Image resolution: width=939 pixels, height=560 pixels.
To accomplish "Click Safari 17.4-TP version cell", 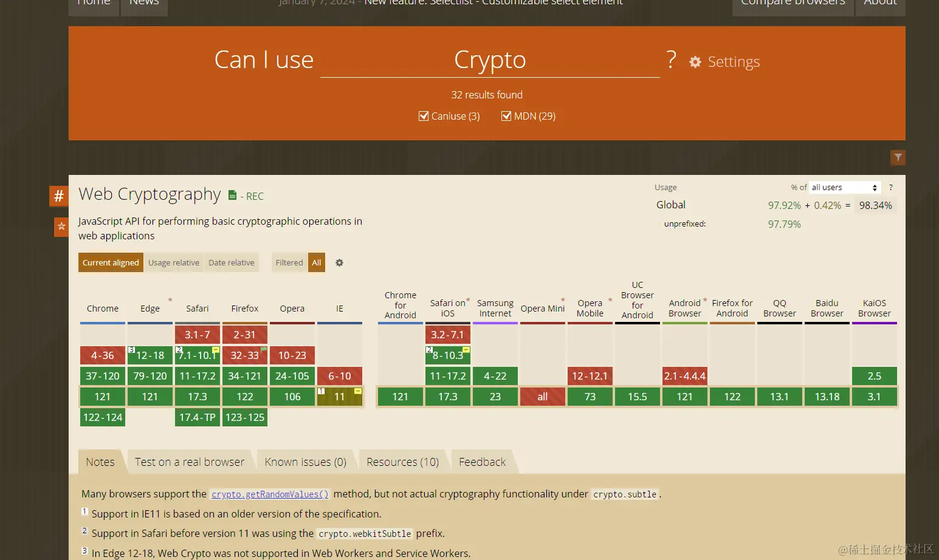I will point(198,417).
